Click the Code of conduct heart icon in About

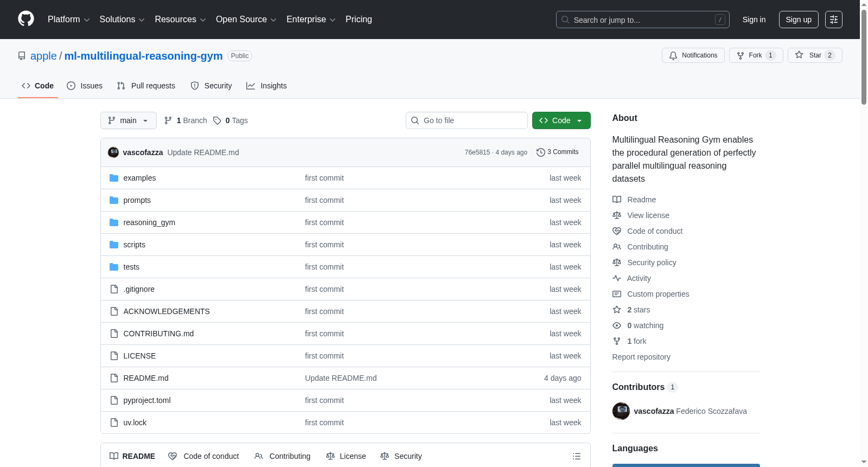coord(617,231)
